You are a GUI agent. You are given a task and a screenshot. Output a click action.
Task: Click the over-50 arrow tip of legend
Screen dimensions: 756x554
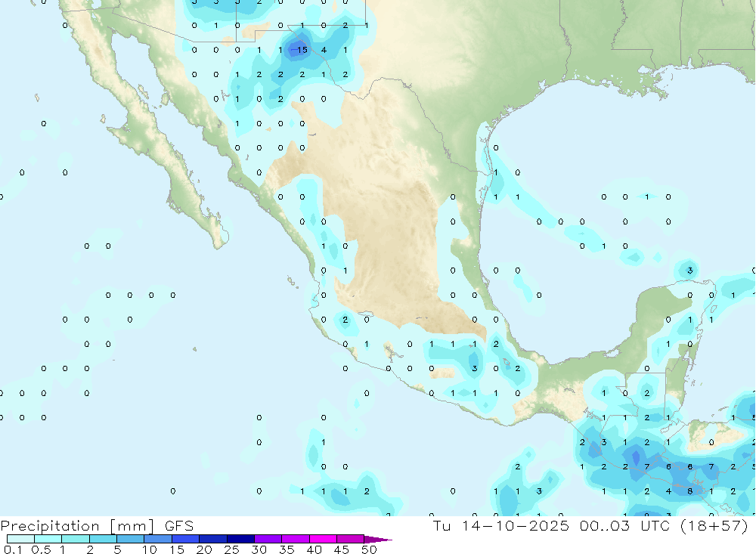point(379,540)
